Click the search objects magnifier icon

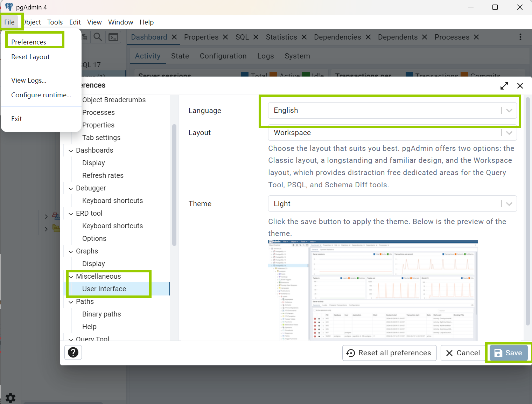pos(98,37)
